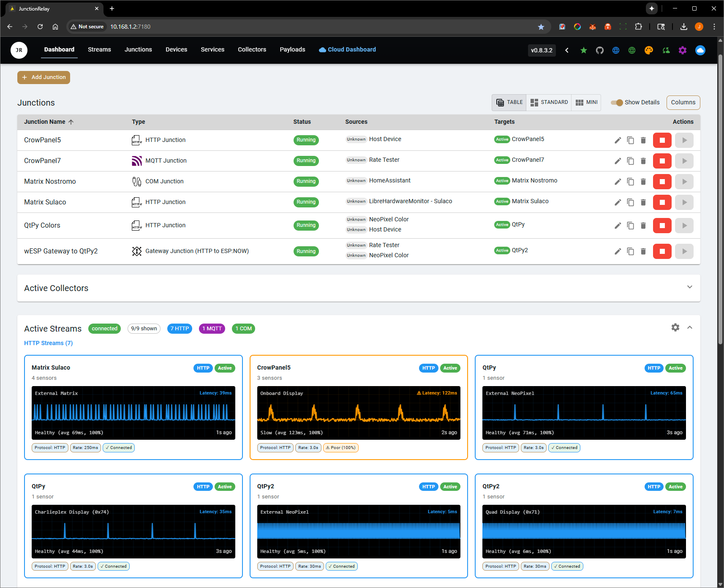This screenshot has width=724, height=588.
Task: Click the green star icon in header
Action: coord(583,50)
